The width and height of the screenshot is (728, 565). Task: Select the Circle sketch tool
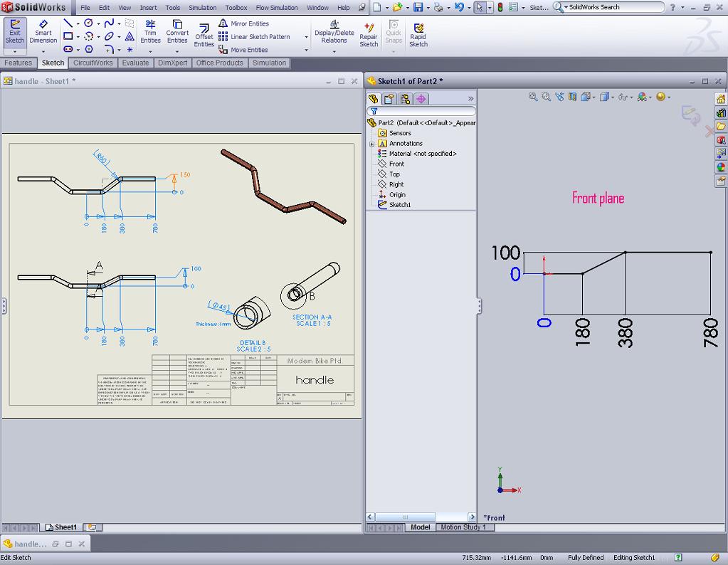[x=88, y=23]
